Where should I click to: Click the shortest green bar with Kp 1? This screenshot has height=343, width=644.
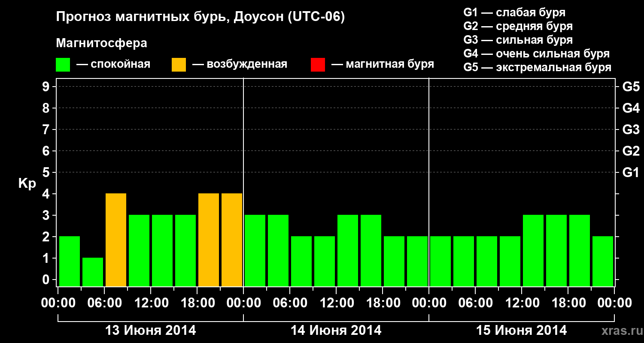click(x=93, y=272)
